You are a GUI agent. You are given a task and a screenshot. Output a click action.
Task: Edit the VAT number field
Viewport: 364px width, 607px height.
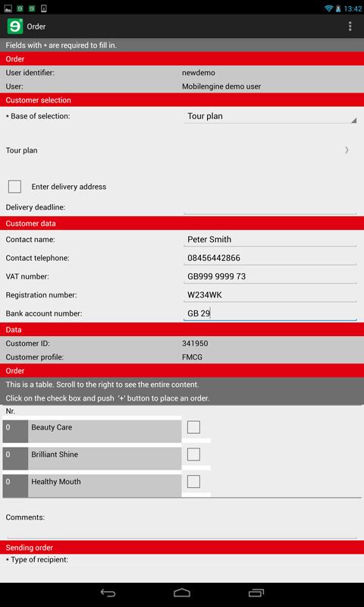270,276
